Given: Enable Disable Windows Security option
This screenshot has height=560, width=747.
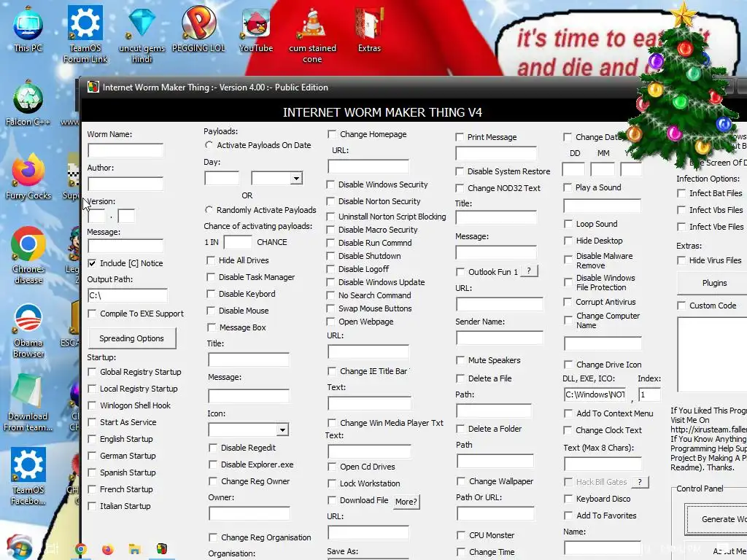Looking at the screenshot, I should [330, 184].
